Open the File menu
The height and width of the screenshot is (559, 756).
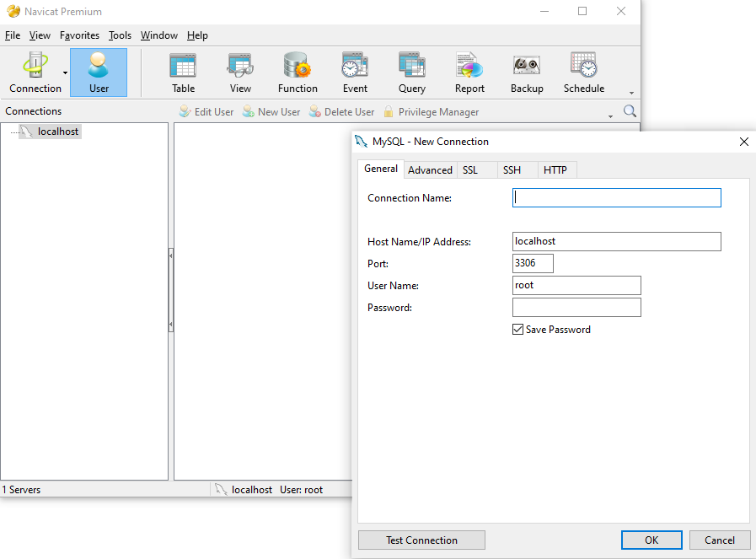click(x=13, y=35)
